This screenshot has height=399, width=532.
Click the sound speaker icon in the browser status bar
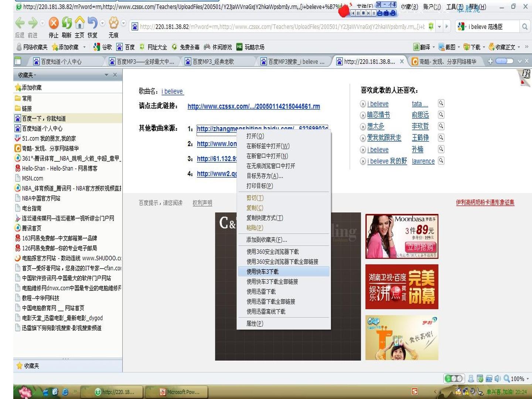coord(498,378)
